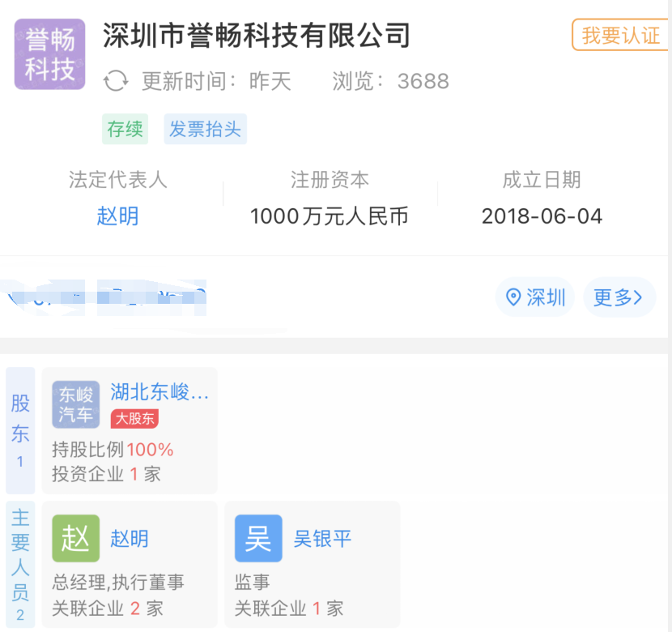Click the 发票抬头 tag button

[205, 129]
